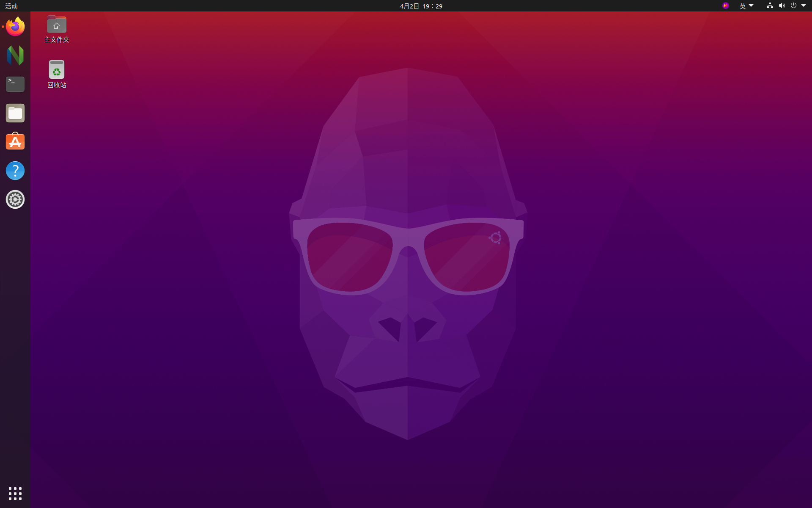Select the 主文件夹 home folder icon
This screenshot has height=508, width=812.
(57, 29)
